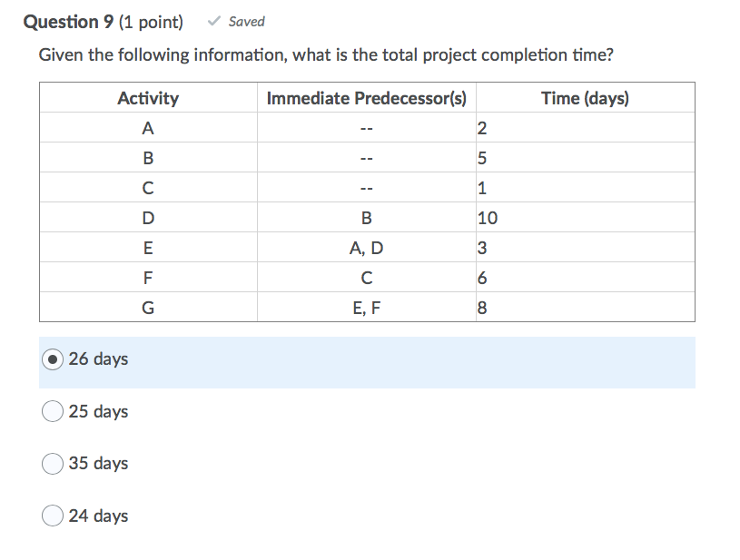
Task: Pick the 35 days answer choice
Action: tap(52, 464)
